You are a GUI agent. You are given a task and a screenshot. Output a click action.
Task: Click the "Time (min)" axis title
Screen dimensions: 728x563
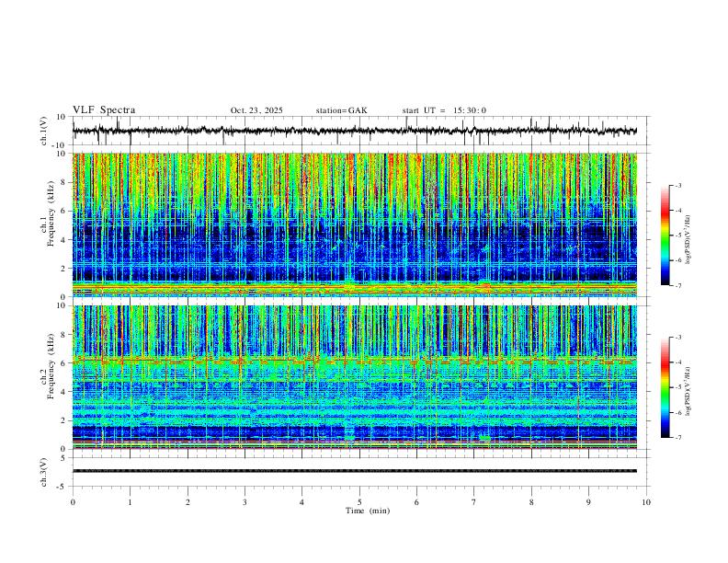click(x=368, y=511)
